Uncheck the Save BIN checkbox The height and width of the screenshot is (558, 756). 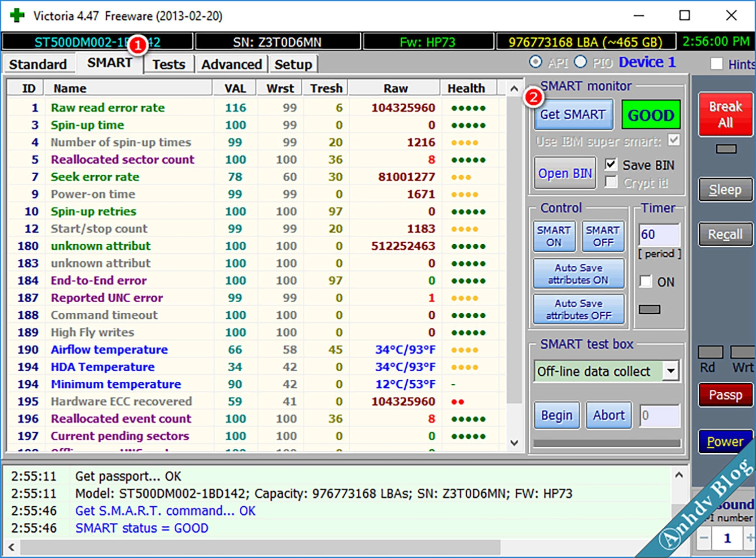click(611, 164)
